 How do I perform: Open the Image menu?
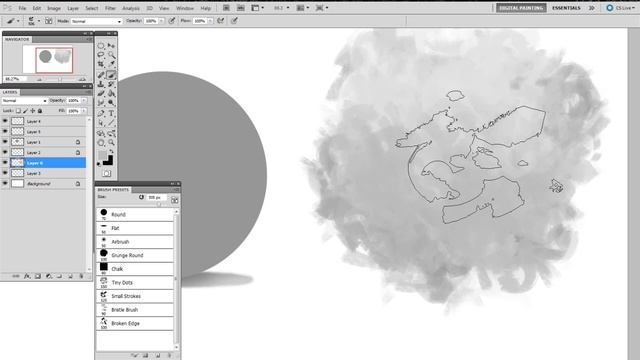pos(53,8)
